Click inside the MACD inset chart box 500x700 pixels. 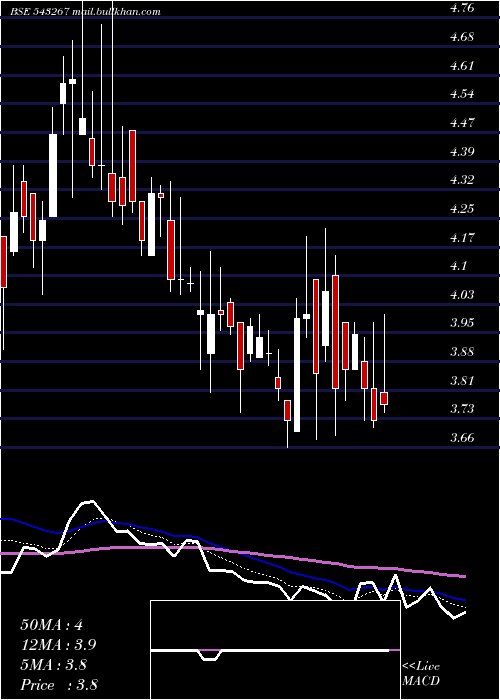[x=275, y=650]
